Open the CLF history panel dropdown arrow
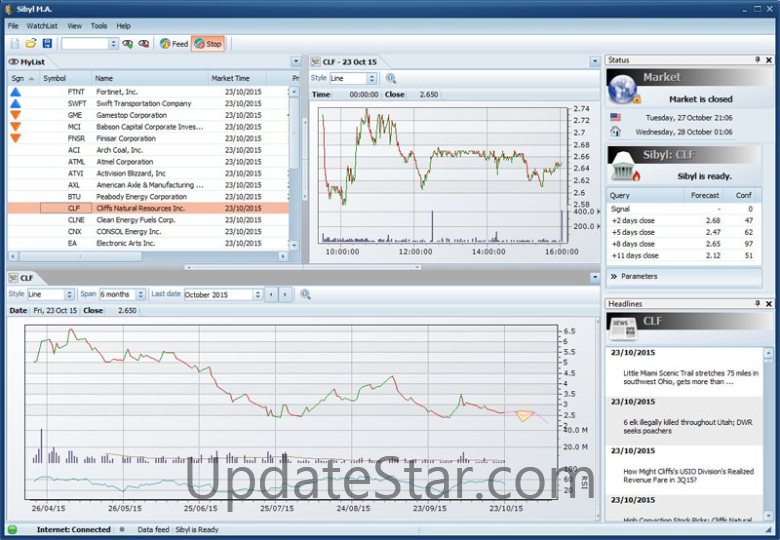The width and height of the screenshot is (780, 540). [595, 277]
